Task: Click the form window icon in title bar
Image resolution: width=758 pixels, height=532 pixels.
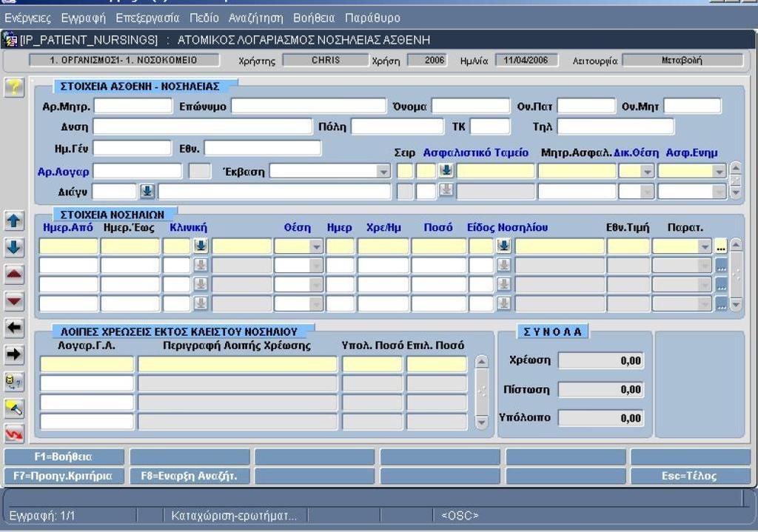Action: tap(9, 40)
